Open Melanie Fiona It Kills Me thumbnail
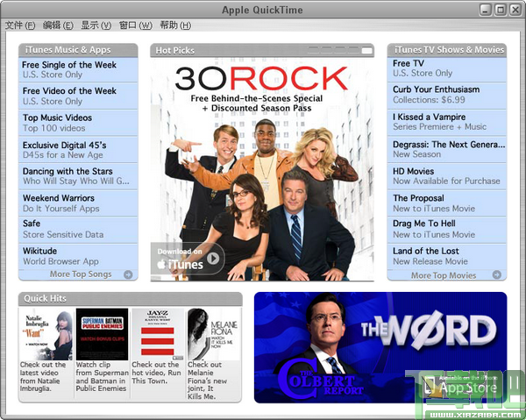The image size is (526, 420). tap(213, 334)
